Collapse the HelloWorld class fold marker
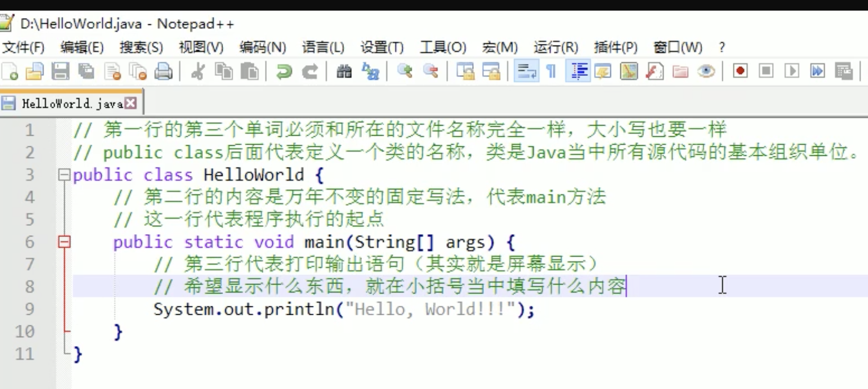Image resolution: width=868 pixels, height=389 pixels. click(64, 175)
